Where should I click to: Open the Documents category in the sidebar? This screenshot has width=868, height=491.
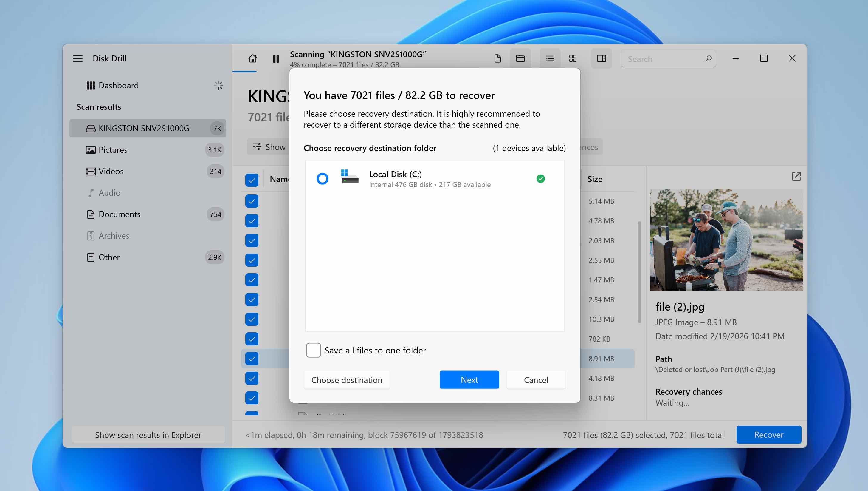(119, 214)
